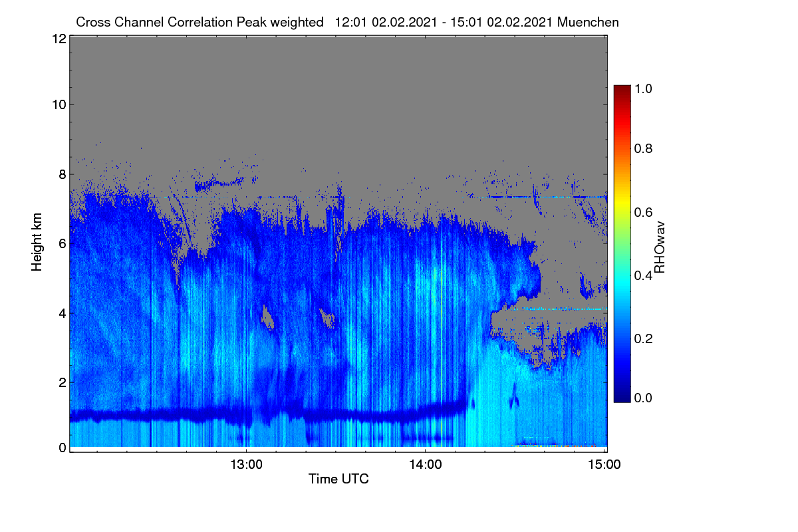Screen dimensions: 798x532
Task: Click the colorbar value '0.8'
Action: click(644, 148)
